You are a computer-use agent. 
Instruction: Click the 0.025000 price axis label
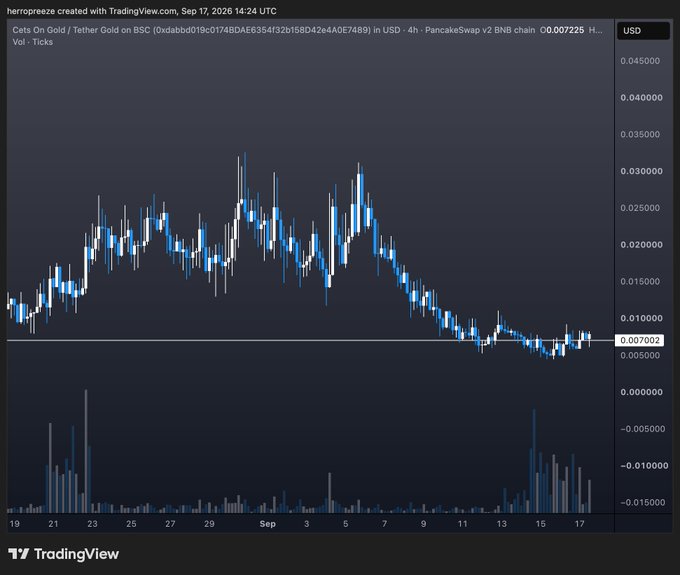(x=640, y=208)
